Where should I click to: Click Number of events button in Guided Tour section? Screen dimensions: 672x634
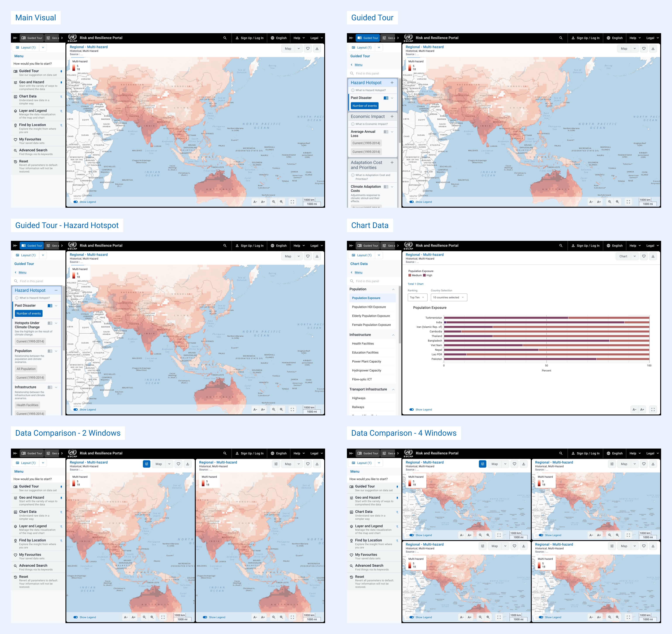point(364,106)
